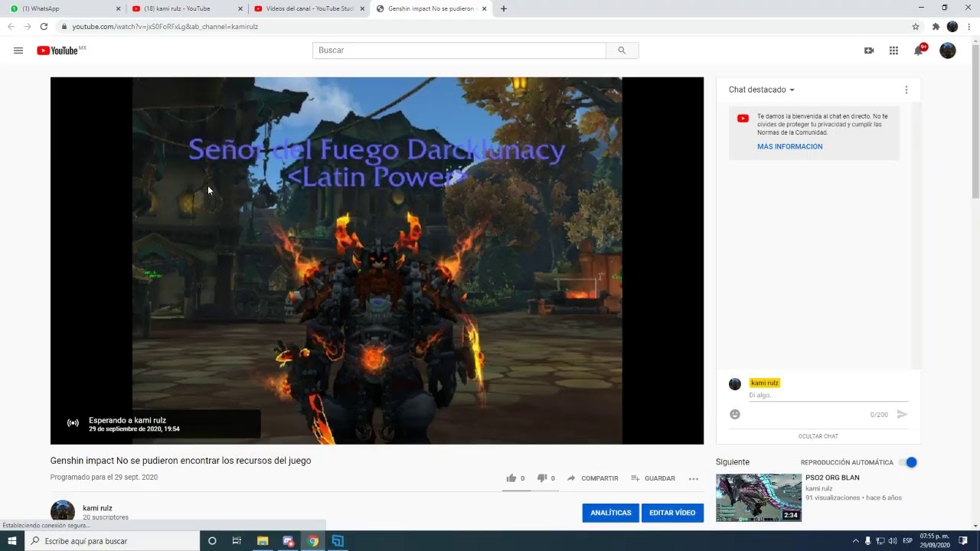Click the Windows taskbar search box
This screenshot has width=980, height=551.
[x=113, y=541]
